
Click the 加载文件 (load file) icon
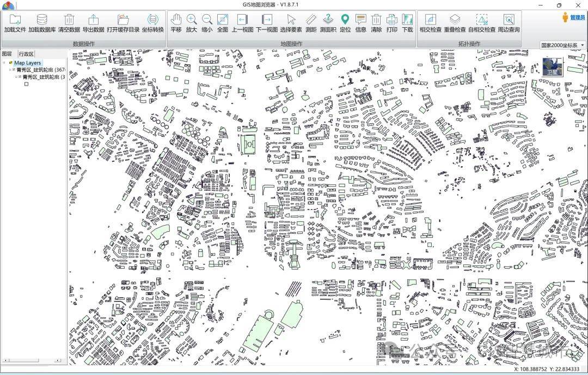[15, 23]
